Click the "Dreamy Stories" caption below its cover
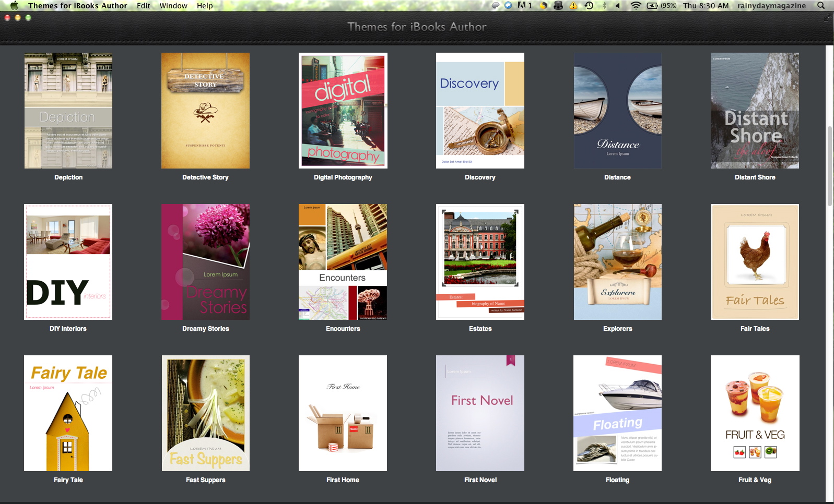Image resolution: width=834 pixels, height=504 pixels. point(206,329)
